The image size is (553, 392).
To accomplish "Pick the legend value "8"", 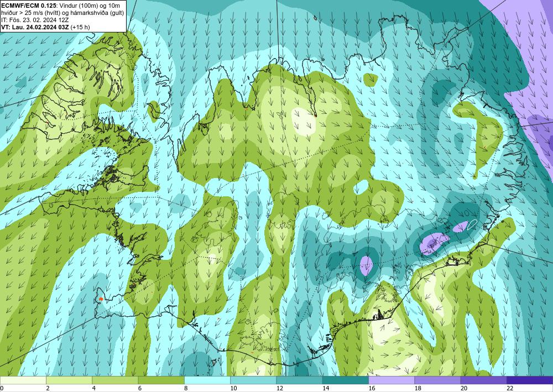I will pyautogui.click(x=186, y=388).
